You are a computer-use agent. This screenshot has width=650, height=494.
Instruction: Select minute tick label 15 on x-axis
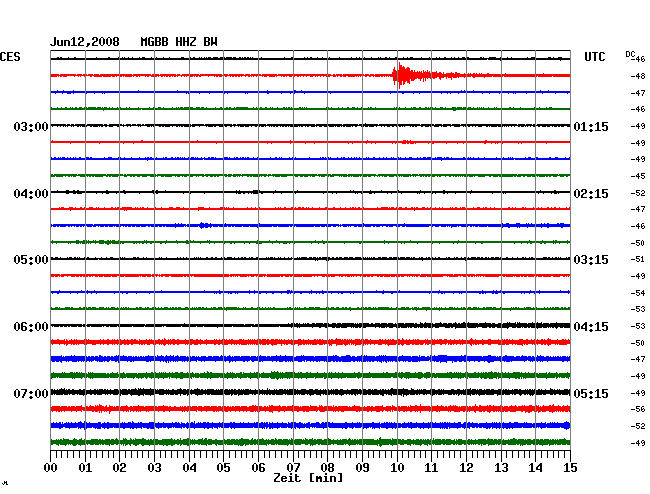click(x=570, y=467)
